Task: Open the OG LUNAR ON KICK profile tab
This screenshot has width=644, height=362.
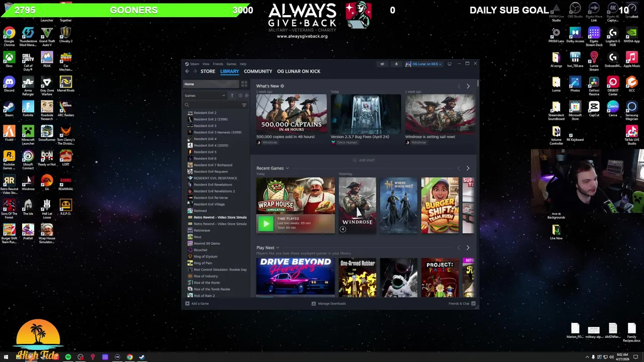Action: tap(299, 71)
